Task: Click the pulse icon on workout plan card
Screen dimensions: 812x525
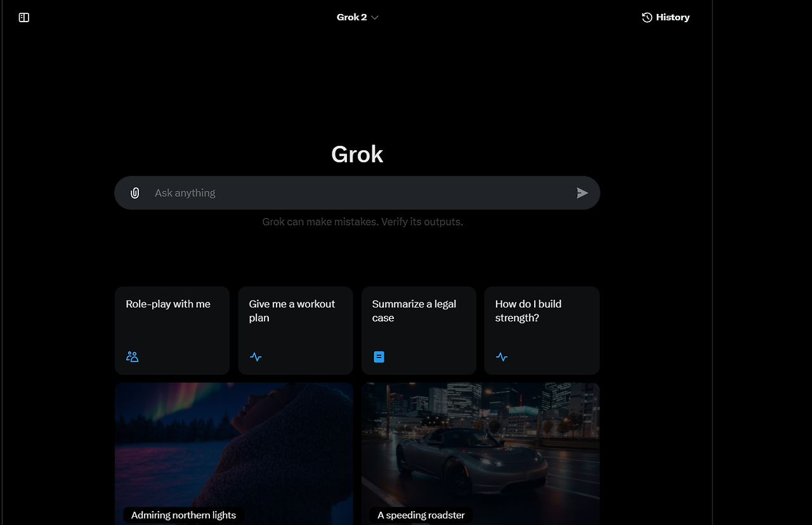Action: click(256, 357)
